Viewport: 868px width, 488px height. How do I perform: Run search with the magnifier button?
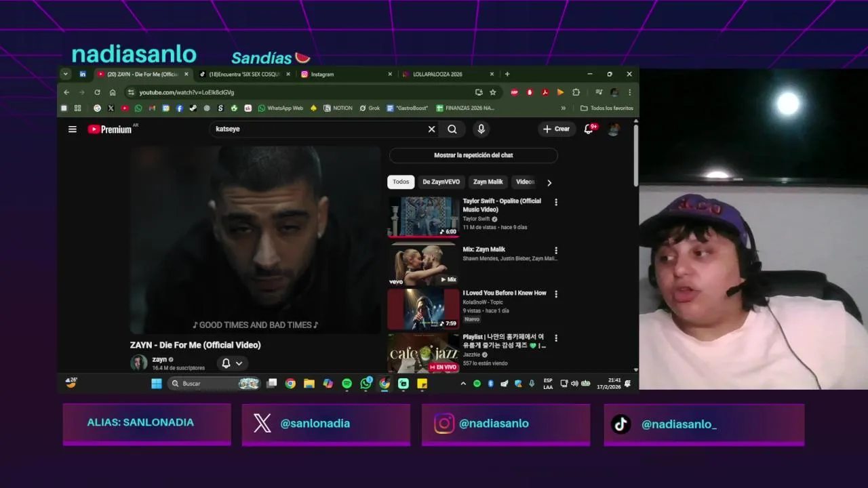452,129
